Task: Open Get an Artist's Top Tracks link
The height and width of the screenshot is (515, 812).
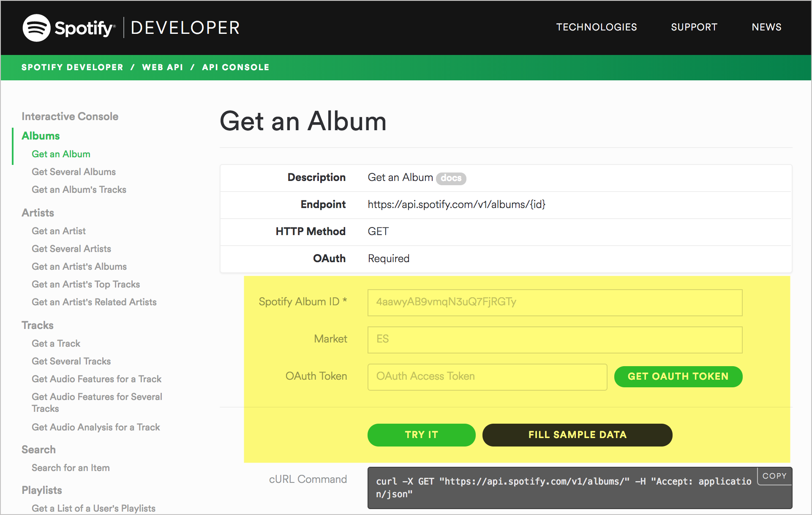Action: coord(86,284)
